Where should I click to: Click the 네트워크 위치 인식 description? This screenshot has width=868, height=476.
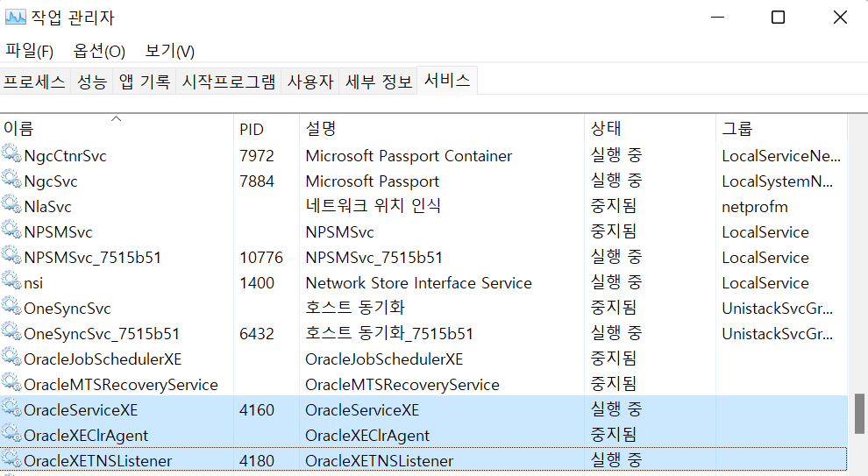coord(374,206)
